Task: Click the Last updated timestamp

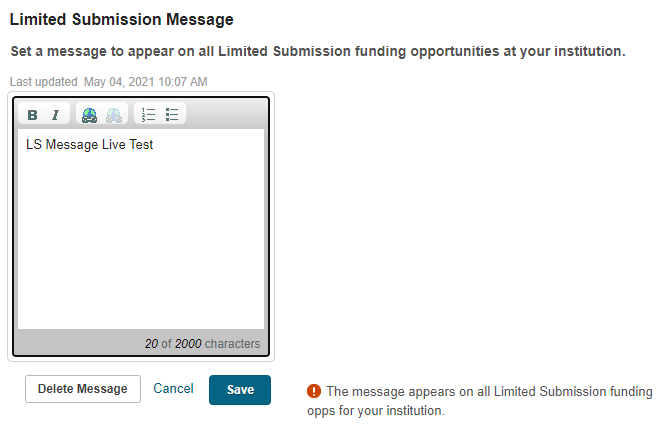Action: (109, 82)
